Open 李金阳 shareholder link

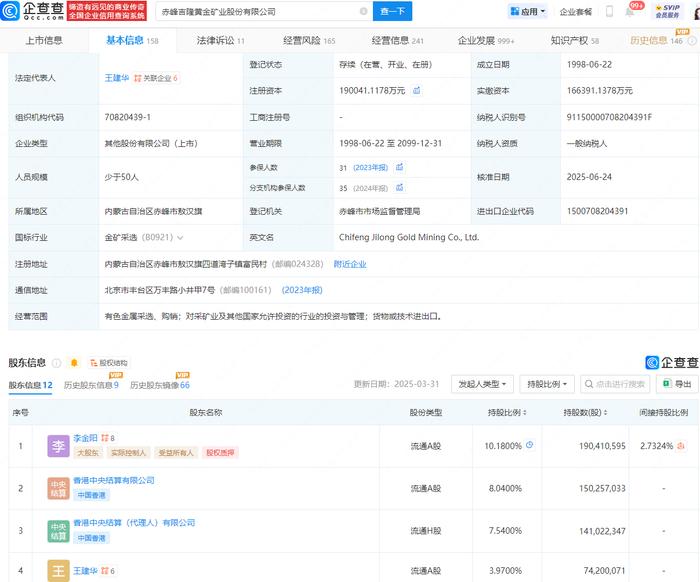coord(85,438)
